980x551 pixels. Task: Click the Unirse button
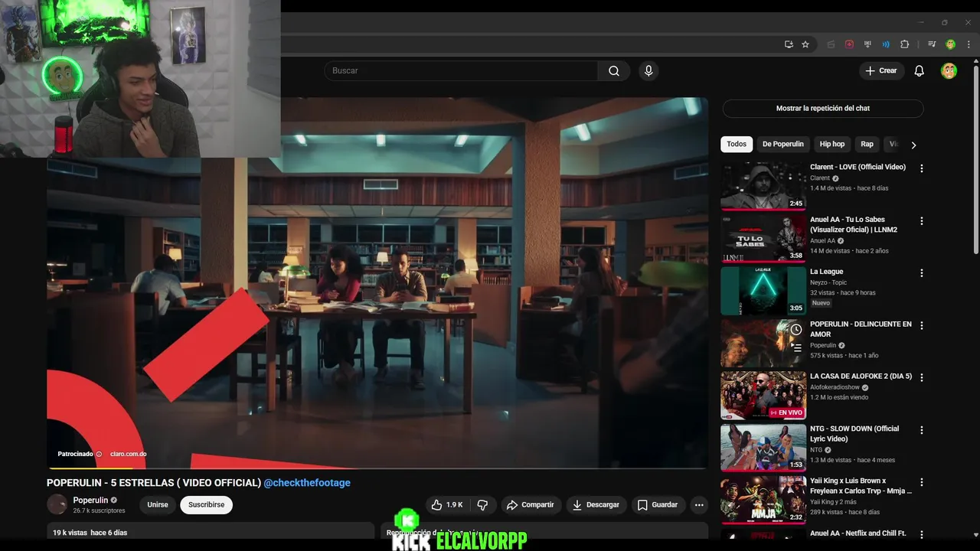coord(158,505)
